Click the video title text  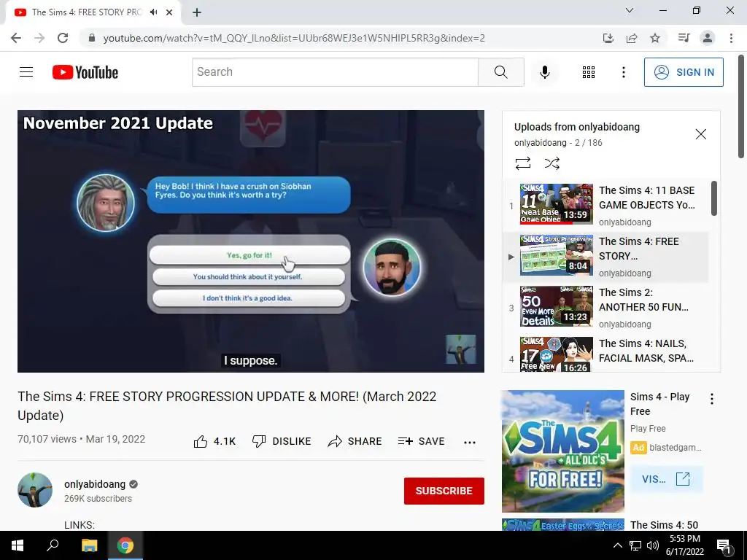pyautogui.click(x=227, y=405)
